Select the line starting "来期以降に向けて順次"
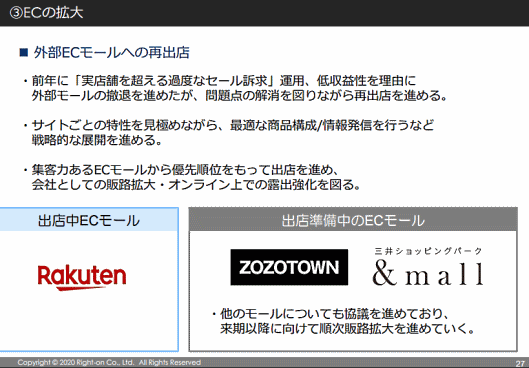Viewport: 529px width, 368px height. click(x=348, y=329)
